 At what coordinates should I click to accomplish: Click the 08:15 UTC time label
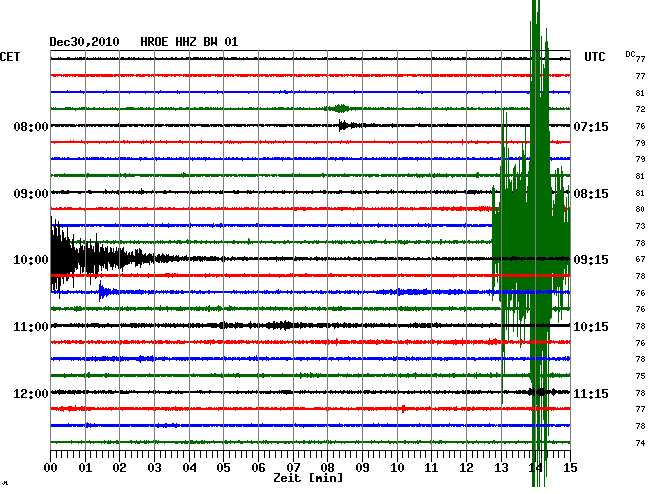(x=591, y=194)
